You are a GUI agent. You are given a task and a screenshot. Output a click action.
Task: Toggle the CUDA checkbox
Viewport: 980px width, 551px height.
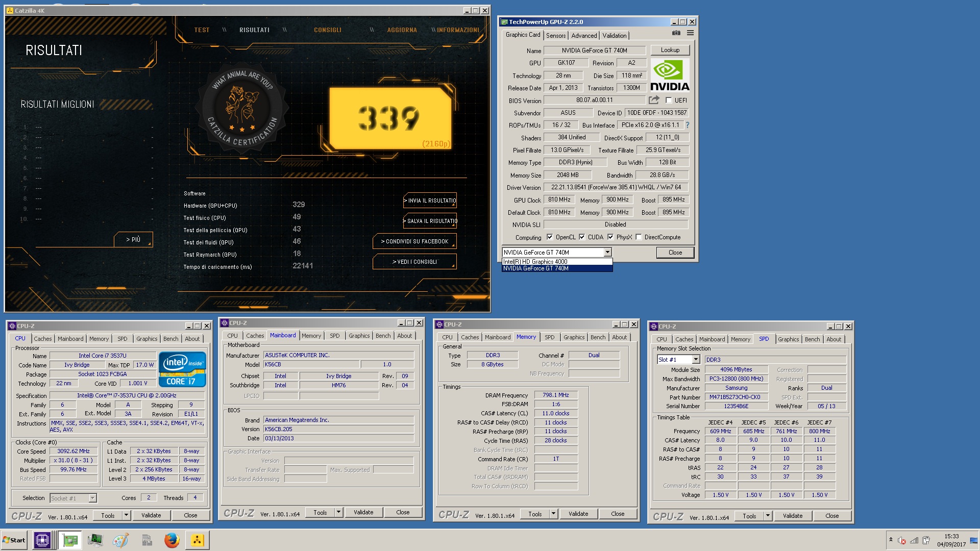[582, 237]
